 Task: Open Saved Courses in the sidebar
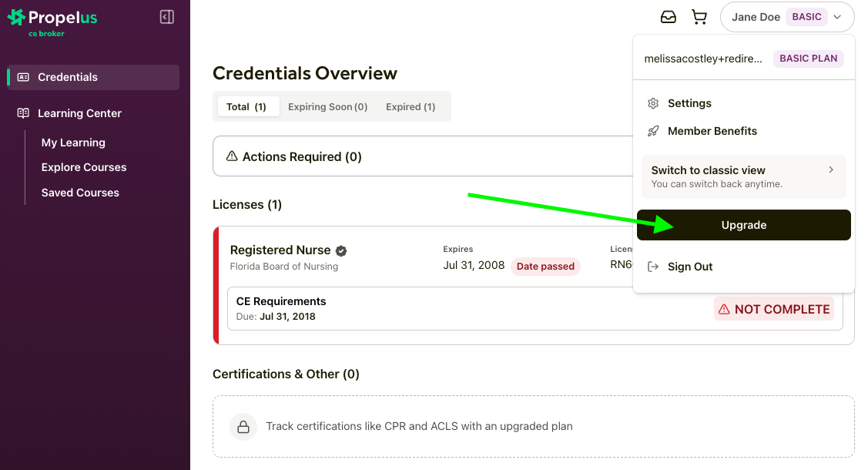point(80,193)
